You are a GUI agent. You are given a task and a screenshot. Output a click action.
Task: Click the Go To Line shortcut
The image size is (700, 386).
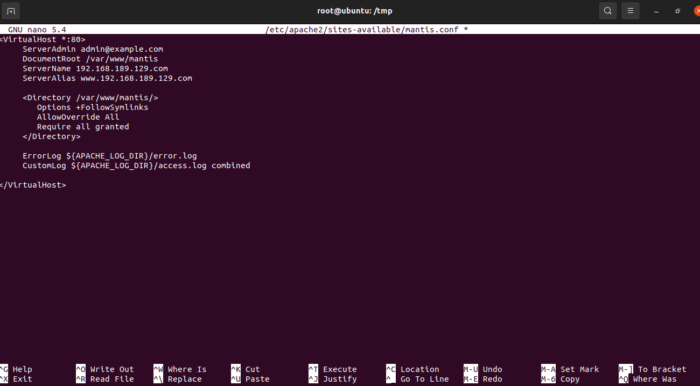point(417,379)
